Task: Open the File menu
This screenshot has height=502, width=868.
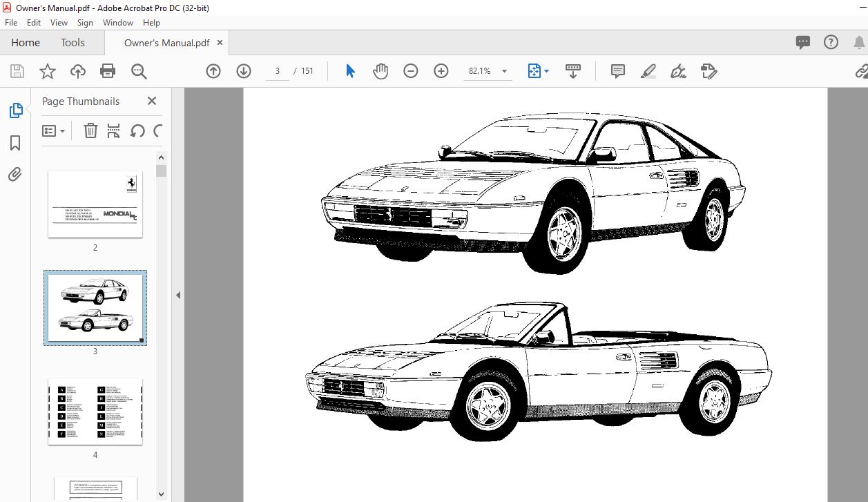Action: (11, 23)
